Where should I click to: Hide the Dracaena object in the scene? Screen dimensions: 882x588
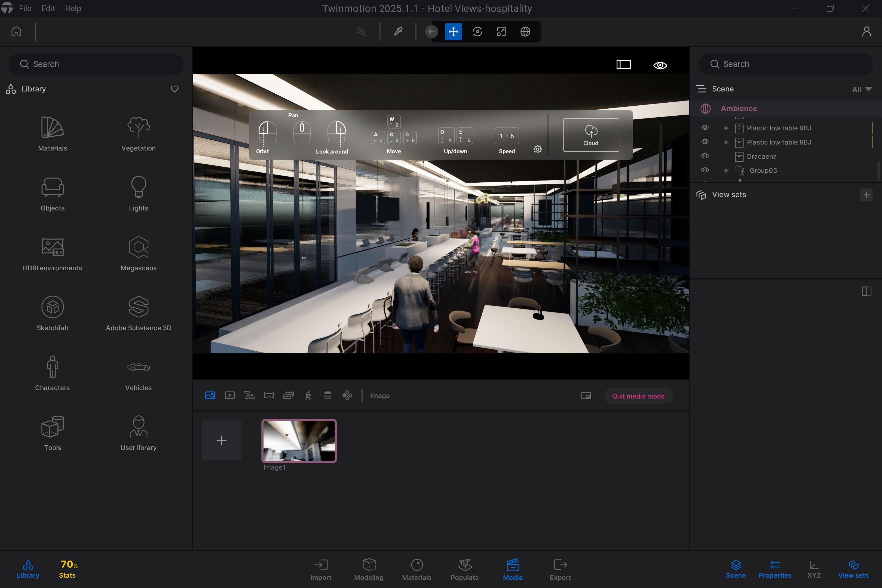(705, 156)
